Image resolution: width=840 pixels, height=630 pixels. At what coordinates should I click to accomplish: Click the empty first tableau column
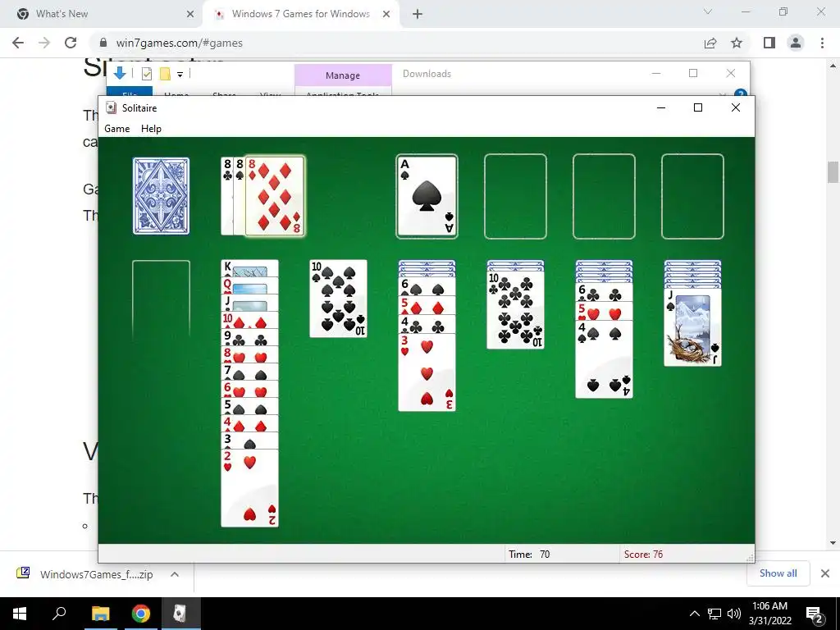pos(161,299)
